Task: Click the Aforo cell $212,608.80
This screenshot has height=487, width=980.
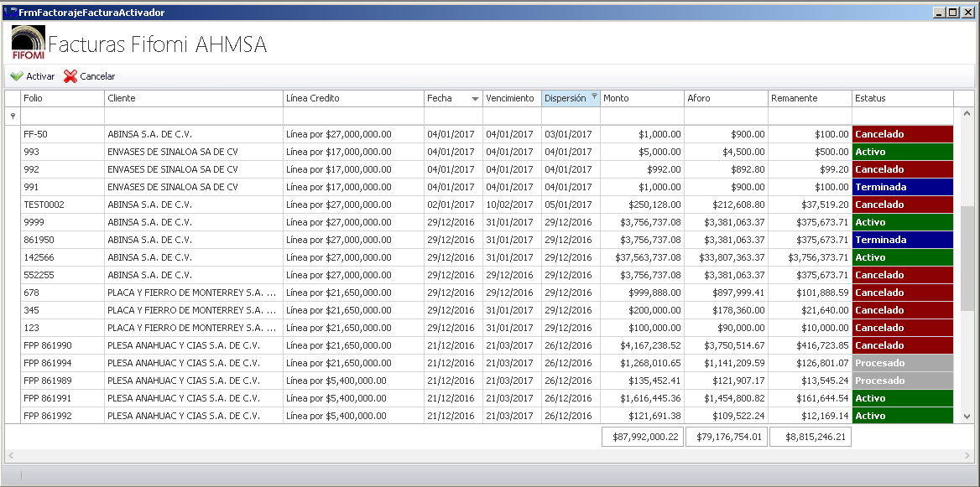Action: coord(727,205)
